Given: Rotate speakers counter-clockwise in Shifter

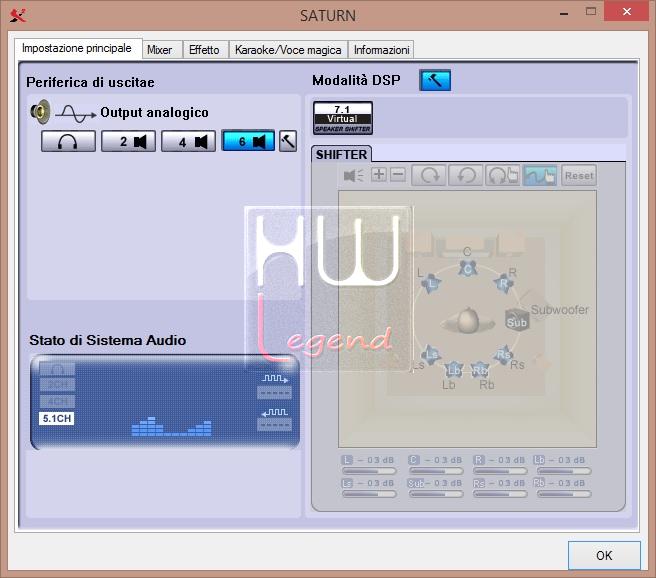Looking at the screenshot, I should pos(465,175).
